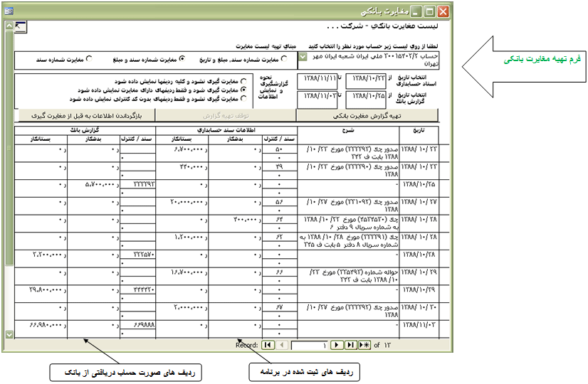Click the last table row date ۱۳۸۸/۱۱/۰۳
The image size is (588, 384).
coord(419,325)
